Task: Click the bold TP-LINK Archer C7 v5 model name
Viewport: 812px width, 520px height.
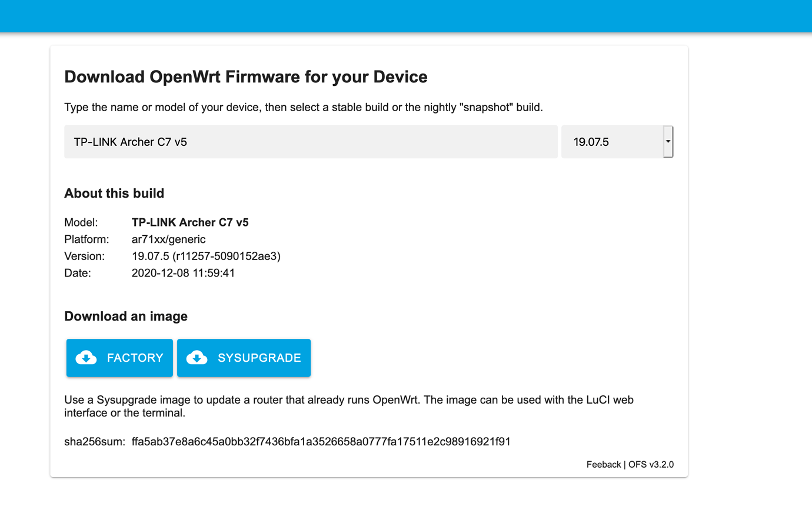Action: tap(190, 222)
